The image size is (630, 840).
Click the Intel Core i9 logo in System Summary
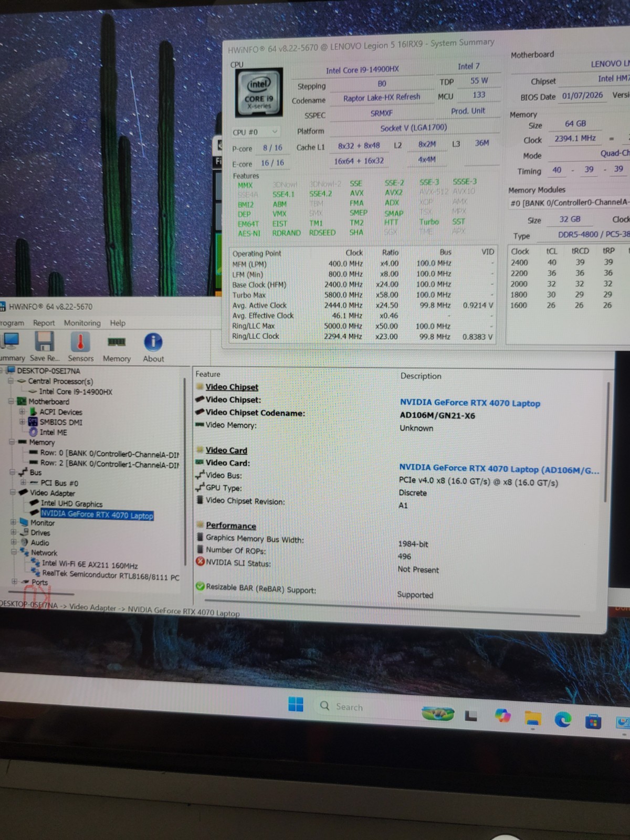(258, 93)
